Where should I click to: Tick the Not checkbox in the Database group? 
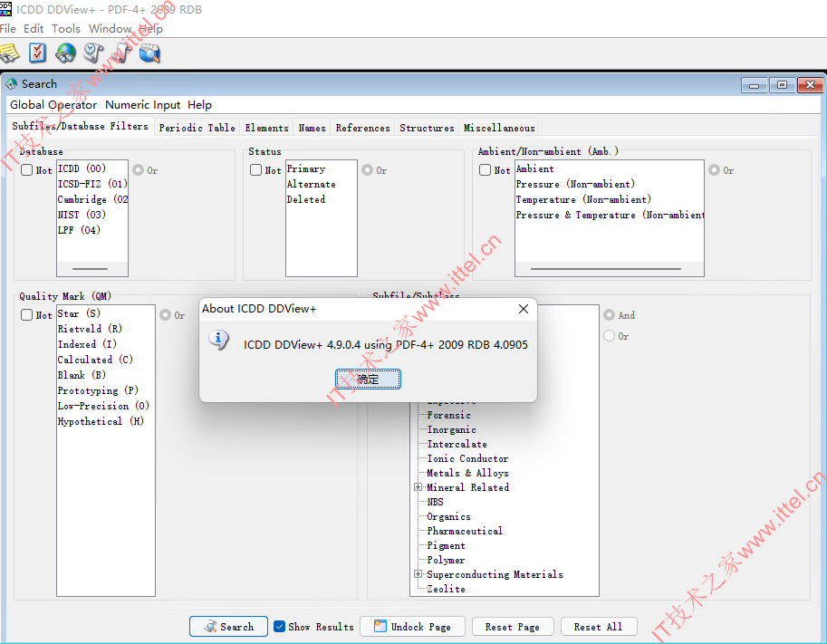27,170
